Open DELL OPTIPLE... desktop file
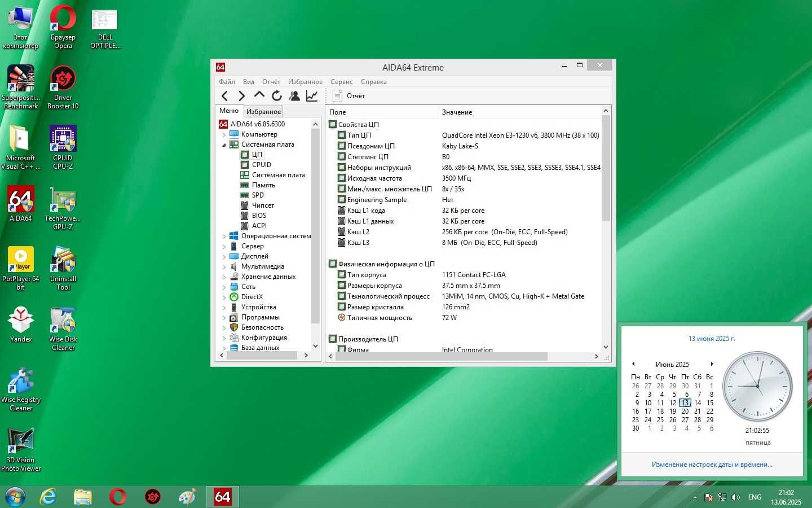This screenshot has width=812, height=508. coord(105,28)
